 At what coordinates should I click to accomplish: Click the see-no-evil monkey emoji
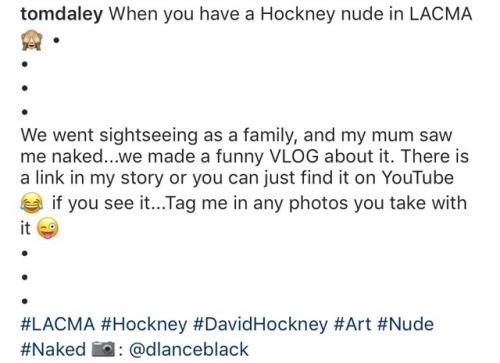point(32,40)
